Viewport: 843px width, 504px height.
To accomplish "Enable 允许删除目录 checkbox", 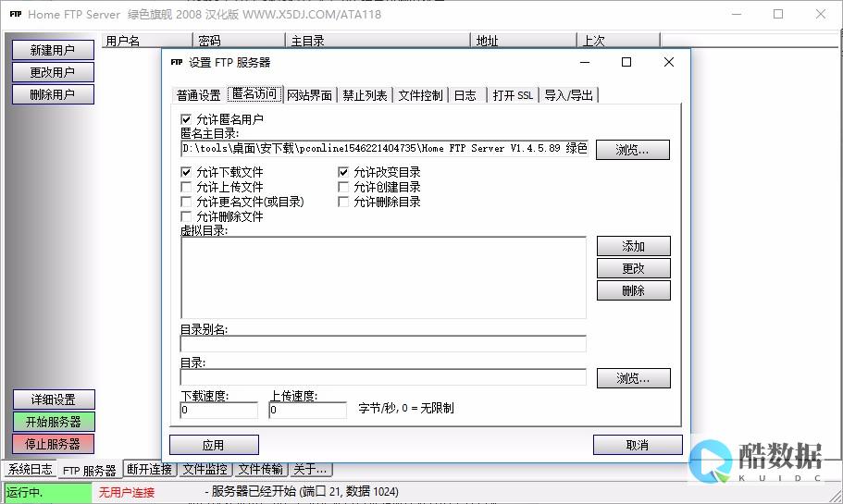I will [x=343, y=202].
